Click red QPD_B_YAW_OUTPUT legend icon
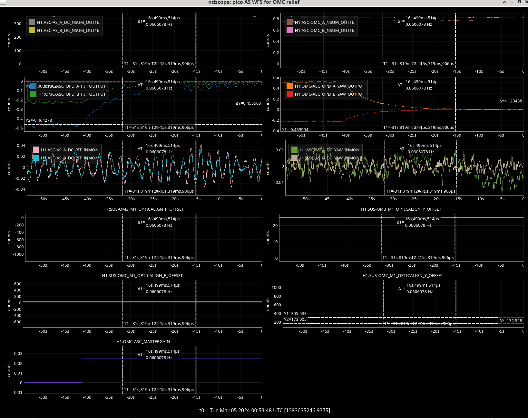Image resolution: width=528 pixels, height=420 pixels. [x=289, y=94]
